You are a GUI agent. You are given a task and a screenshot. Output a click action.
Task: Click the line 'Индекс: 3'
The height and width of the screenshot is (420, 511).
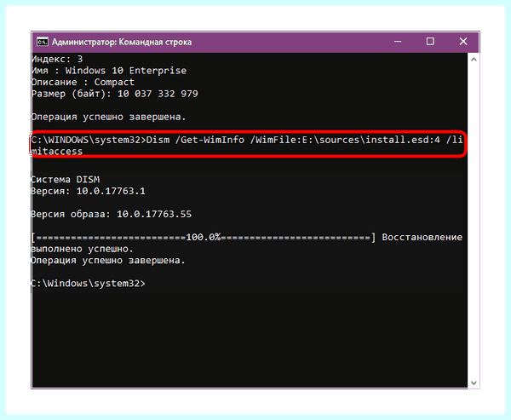[x=57, y=59]
